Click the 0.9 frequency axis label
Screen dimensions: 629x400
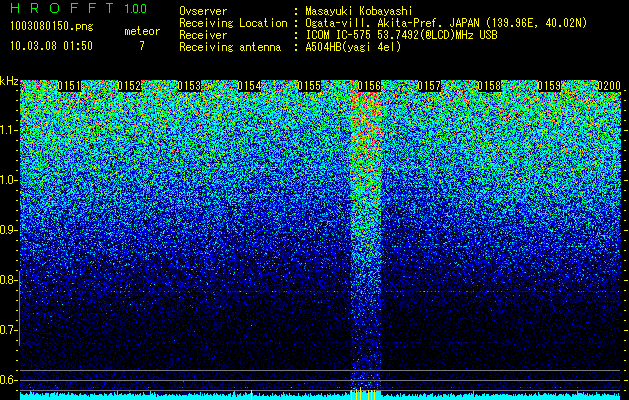[x=9, y=230]
